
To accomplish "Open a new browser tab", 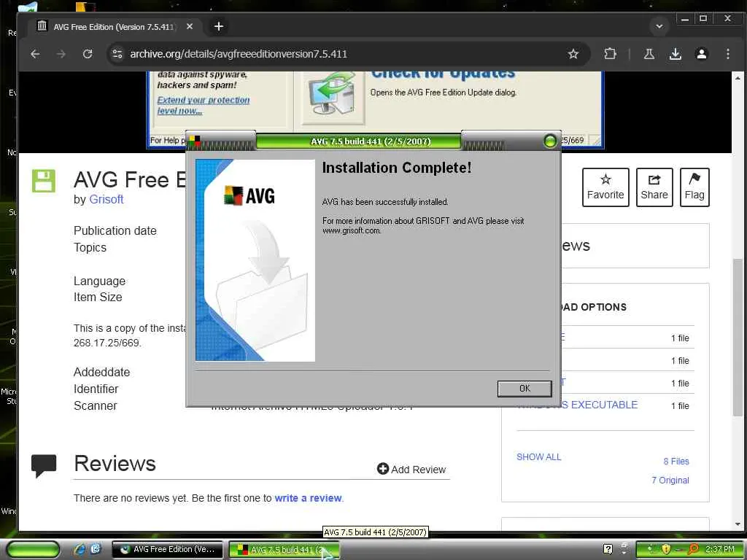I will 219,27.
